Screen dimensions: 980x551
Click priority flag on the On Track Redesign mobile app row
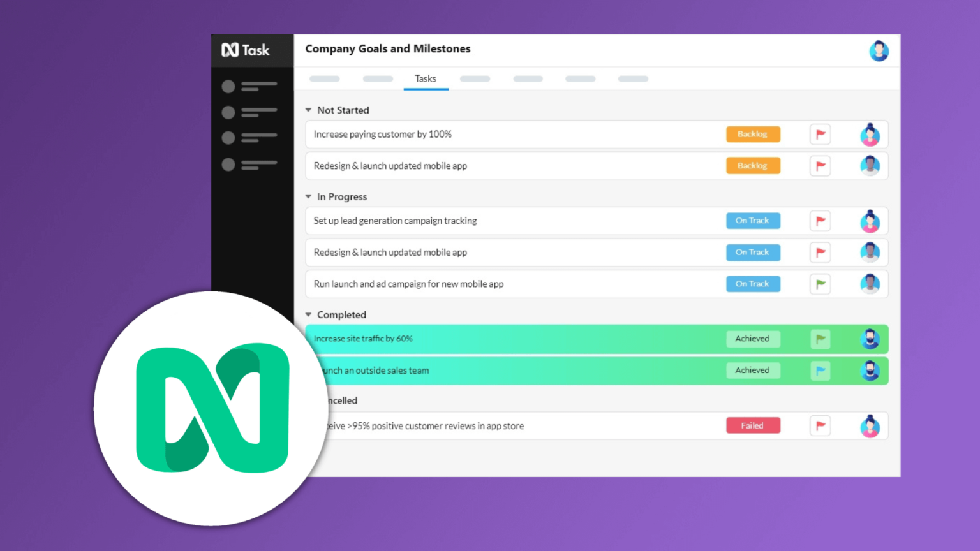pos(820,253)
